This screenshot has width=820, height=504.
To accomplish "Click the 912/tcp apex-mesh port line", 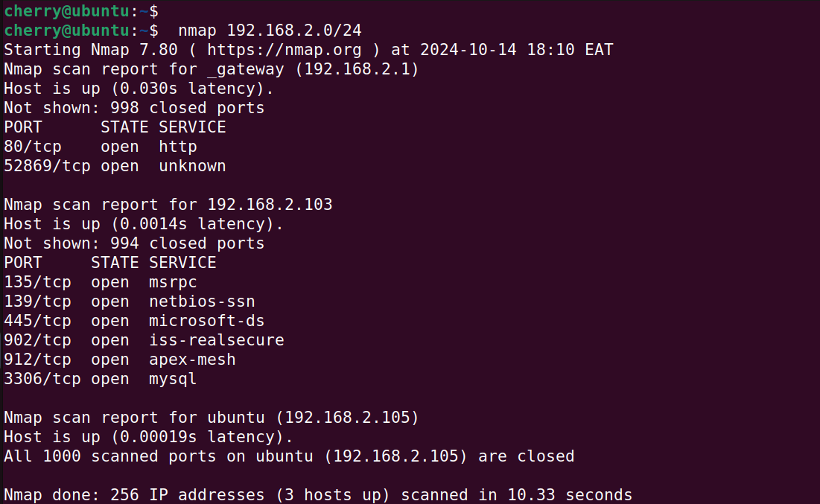I will (x=119, y=360).
